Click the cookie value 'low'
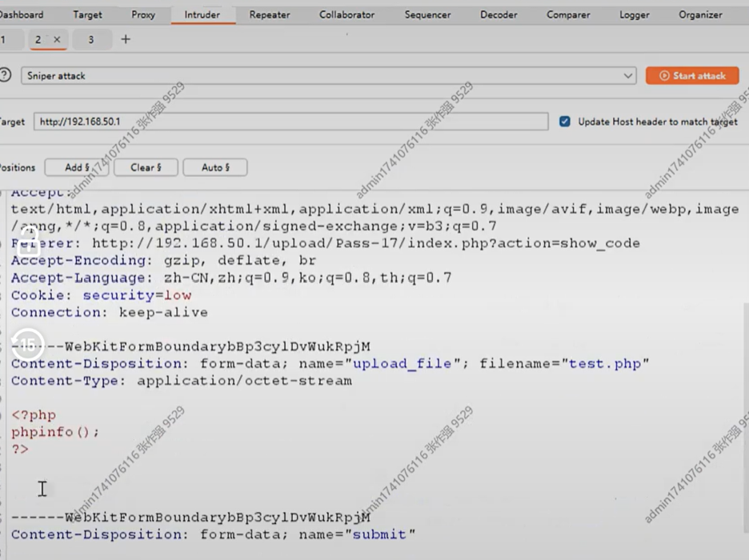 coord(178,295)
